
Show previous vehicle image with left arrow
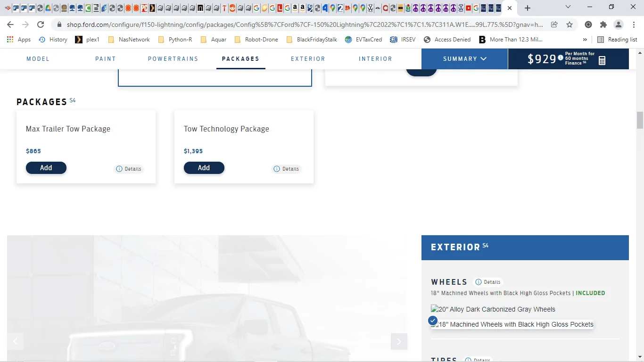point(15,341)
